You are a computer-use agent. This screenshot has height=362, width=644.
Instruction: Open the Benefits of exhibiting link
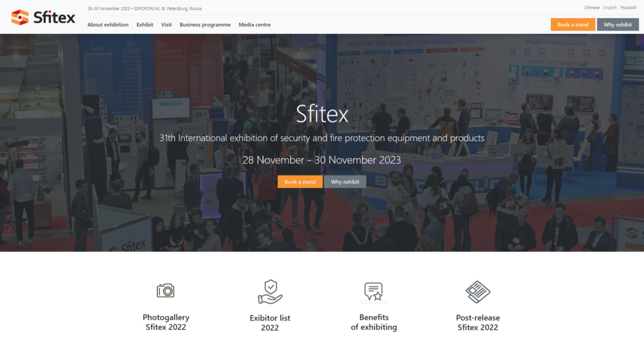[x=374, y=322]
